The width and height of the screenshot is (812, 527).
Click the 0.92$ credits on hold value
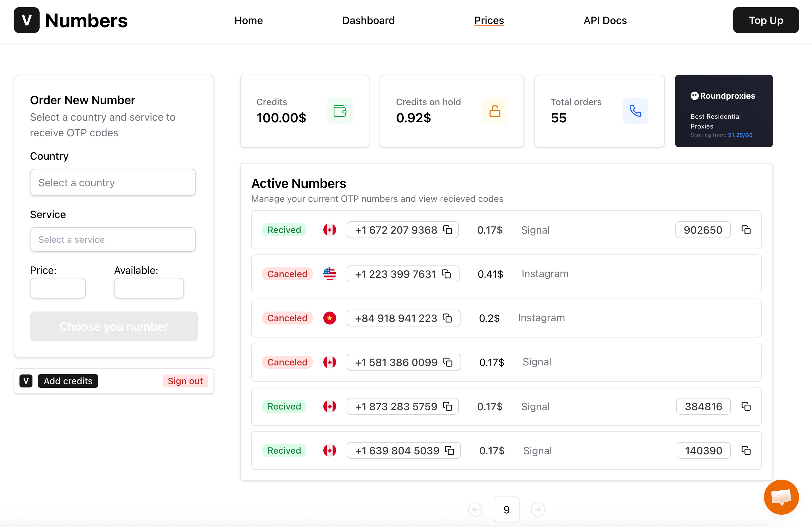pos(413,118)
